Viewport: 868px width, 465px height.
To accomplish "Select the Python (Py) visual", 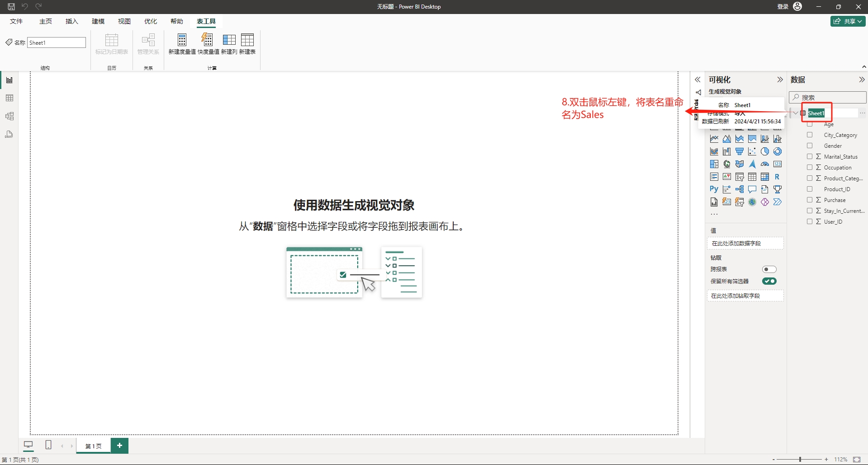I will click(x=714, y=189).
